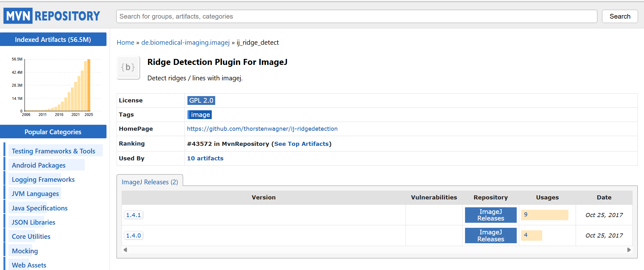
Task: Go to de.biomedical-imaging.imagej breadcrumb
Action: (185, 43)
